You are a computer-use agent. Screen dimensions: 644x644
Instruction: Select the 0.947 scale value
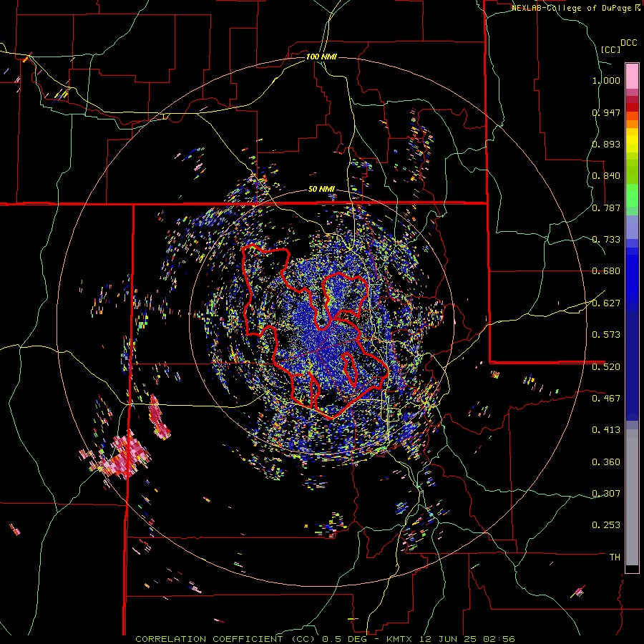(606, 112)
